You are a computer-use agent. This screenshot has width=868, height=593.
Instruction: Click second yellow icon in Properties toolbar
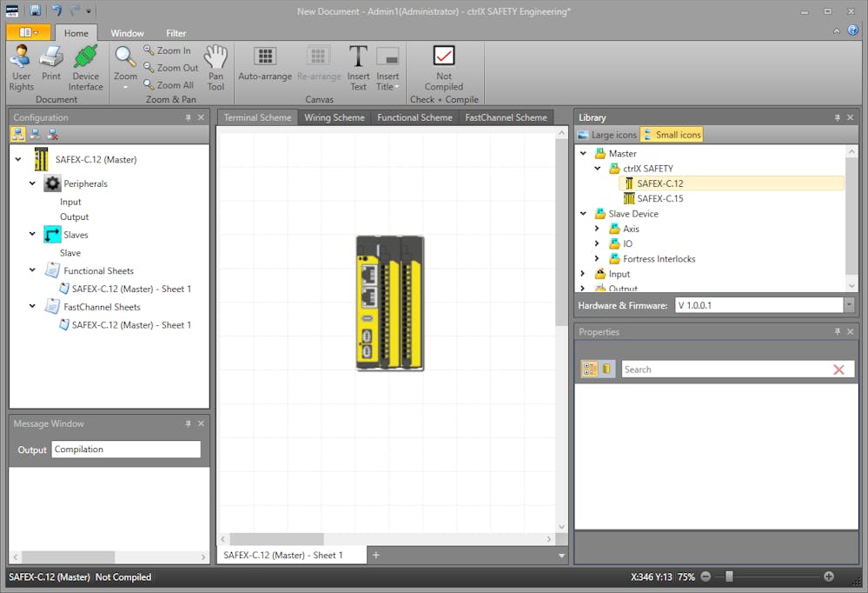tap(606, 369)
